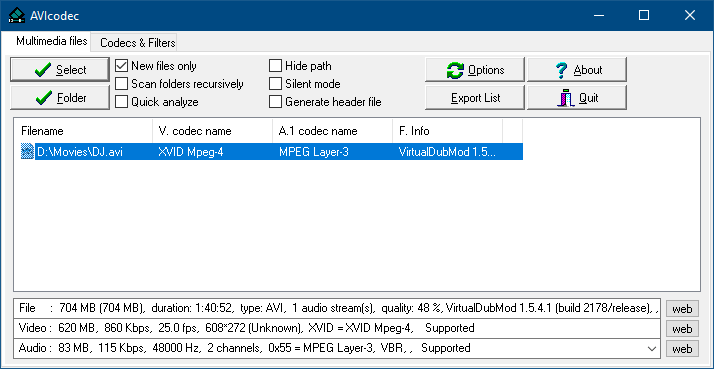Image resolution: width=714 pixels, height=369 pixels.
Task: Close the AVIcodec window
Action: (689, 15)
